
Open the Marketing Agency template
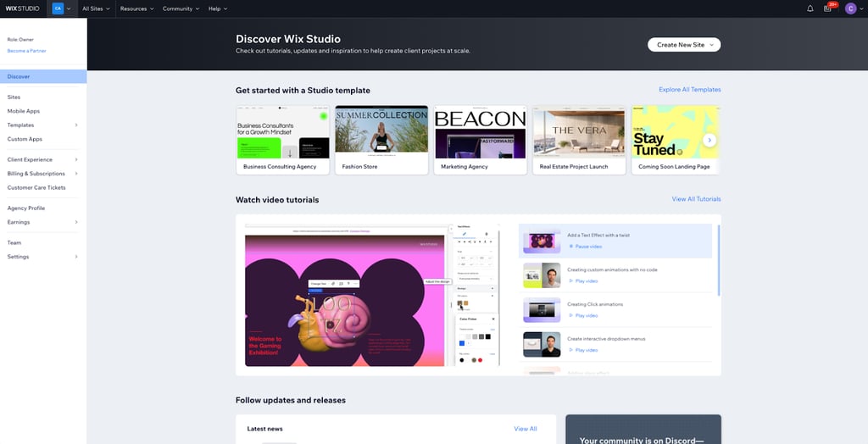[x=480, y=140]
